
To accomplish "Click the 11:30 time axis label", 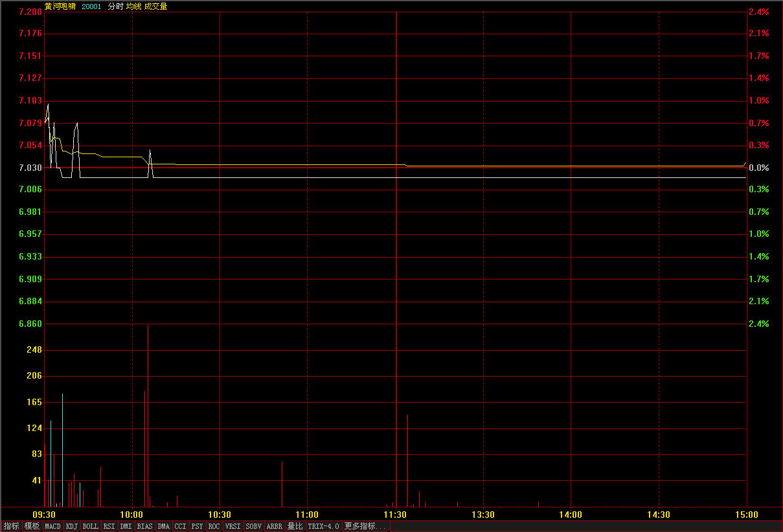I will pos(395,515).
